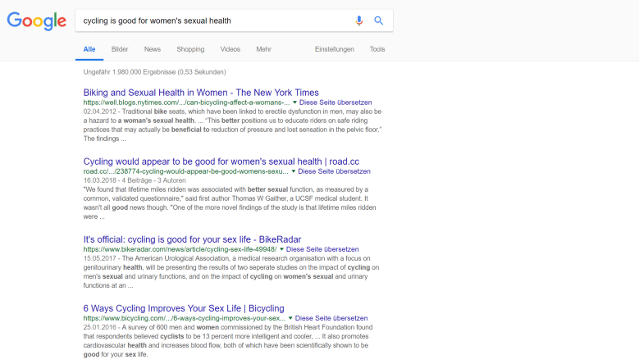Expand the dropdown arrow beside the bicycling.com URL
The height and width of the screenshot is (364, 639).
pyautogui.click(x=290, y=318)
